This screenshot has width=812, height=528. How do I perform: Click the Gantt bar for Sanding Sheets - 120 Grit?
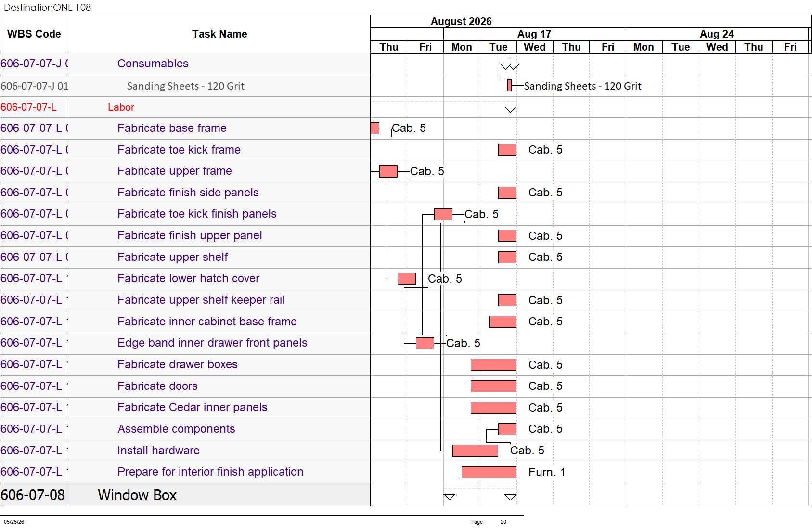pos(509,86)
